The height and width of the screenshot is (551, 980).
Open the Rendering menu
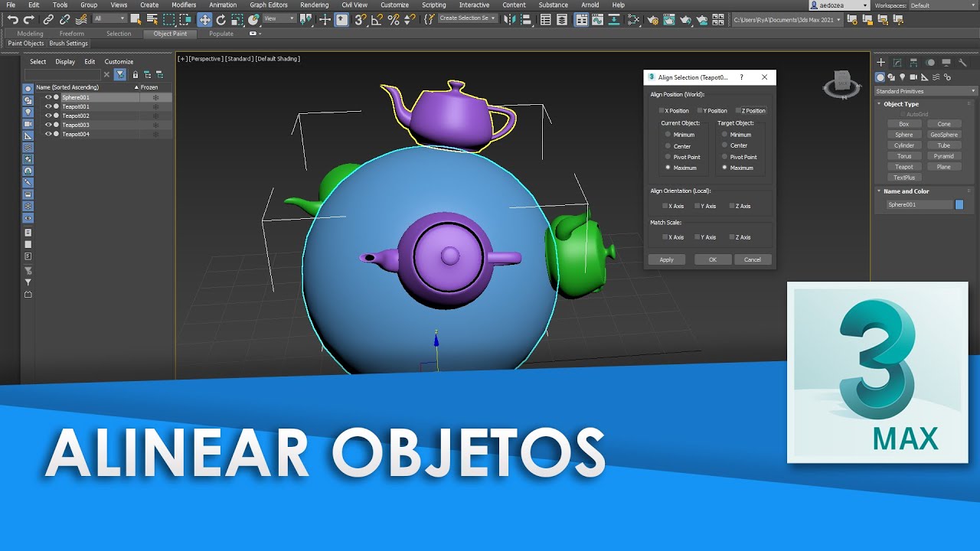(x=314, y=5)
